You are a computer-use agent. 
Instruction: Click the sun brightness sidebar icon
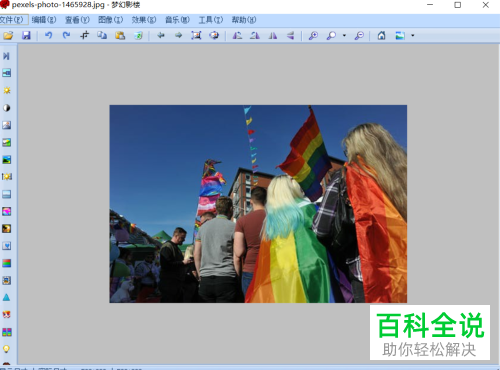pyautogui.click(x=7, y=90)
